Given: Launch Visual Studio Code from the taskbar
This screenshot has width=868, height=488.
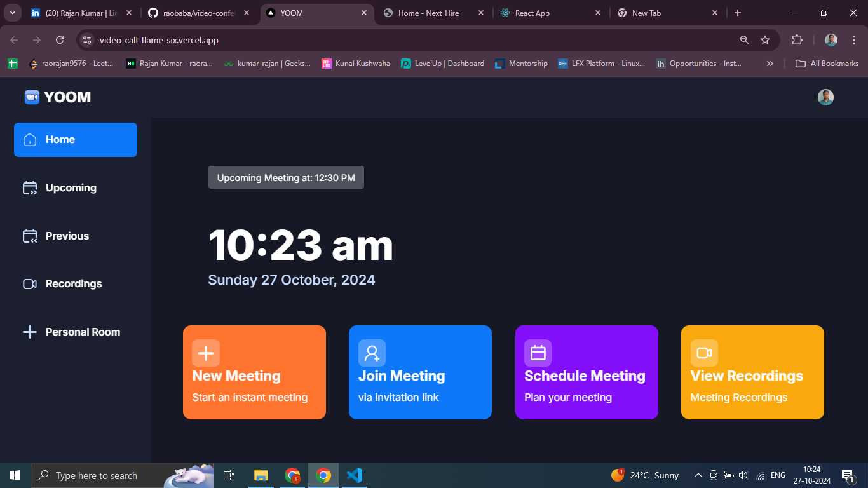Looking at the screenshot, I should pos(355,475).
